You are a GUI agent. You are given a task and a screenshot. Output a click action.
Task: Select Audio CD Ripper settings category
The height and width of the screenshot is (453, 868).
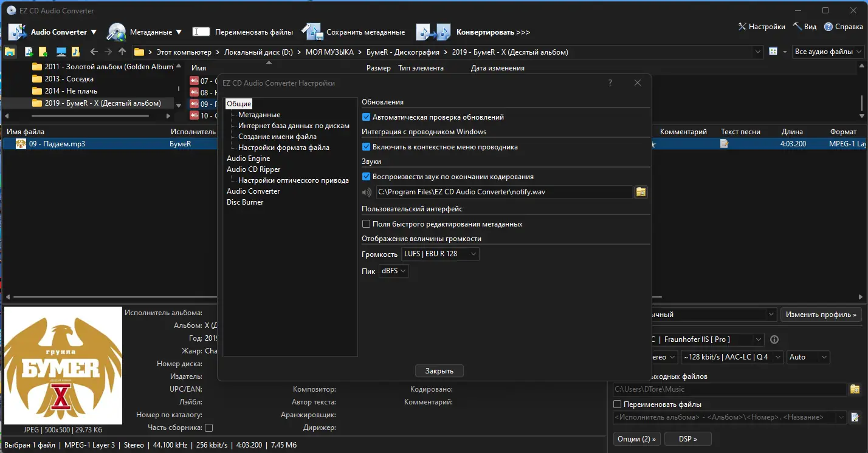click(253, 169)
